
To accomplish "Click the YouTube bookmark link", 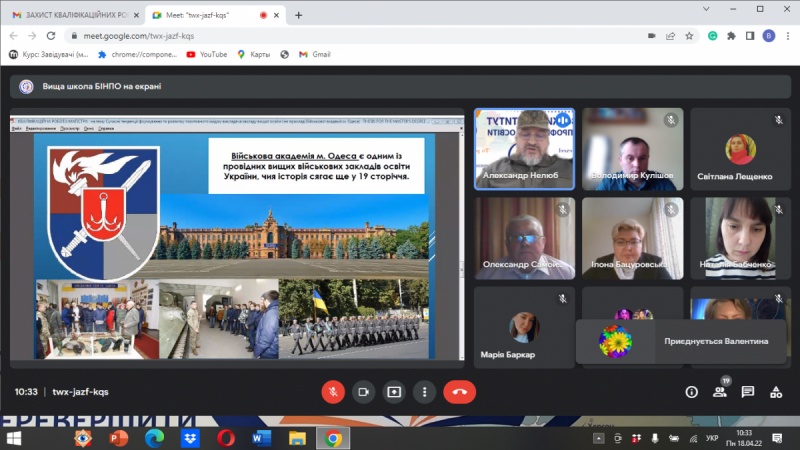I will point(207,54).
